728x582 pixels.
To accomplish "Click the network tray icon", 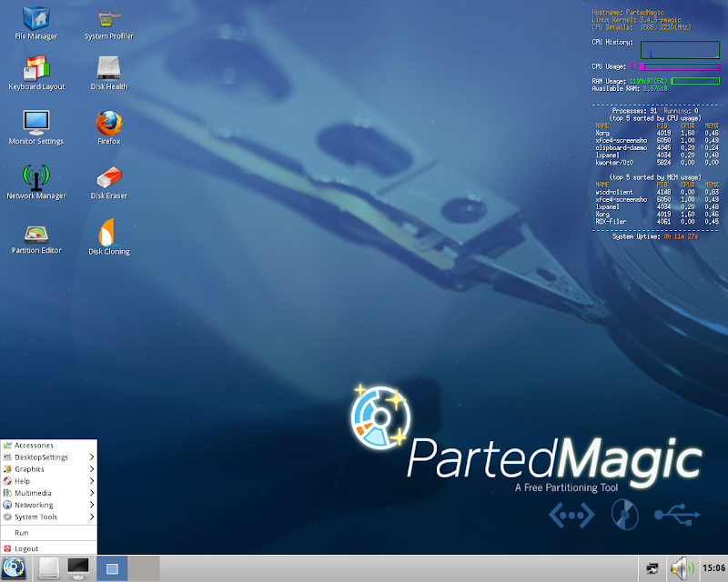I will pyautogui.click(x=652, y=568).
